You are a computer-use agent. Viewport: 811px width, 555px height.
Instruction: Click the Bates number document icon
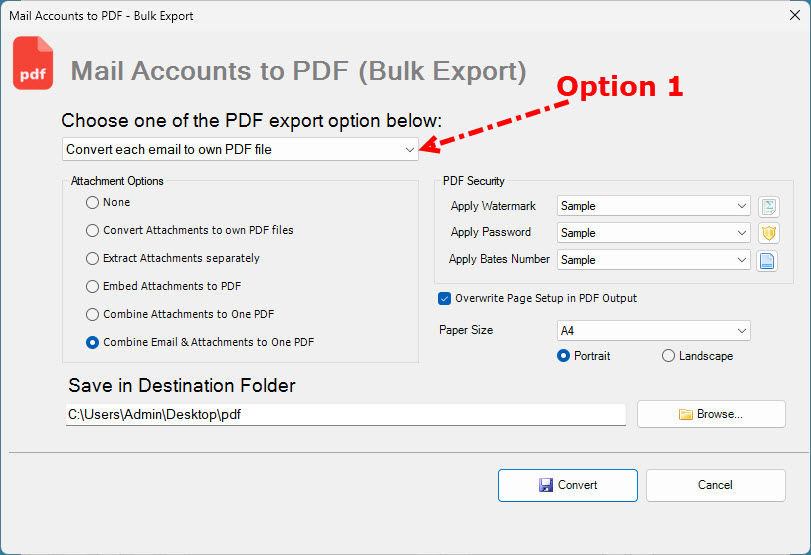coord(768,260)
